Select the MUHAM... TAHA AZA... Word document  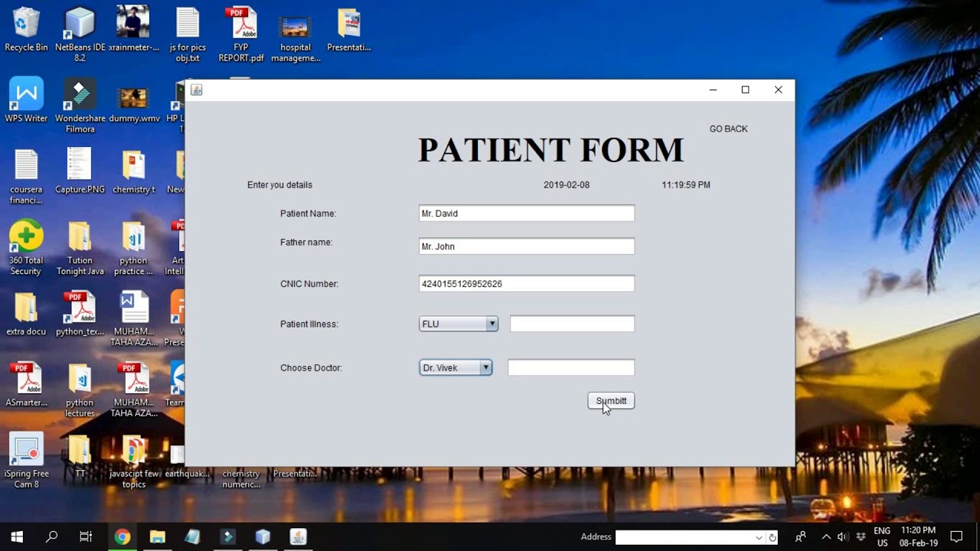tap(133, 319)
